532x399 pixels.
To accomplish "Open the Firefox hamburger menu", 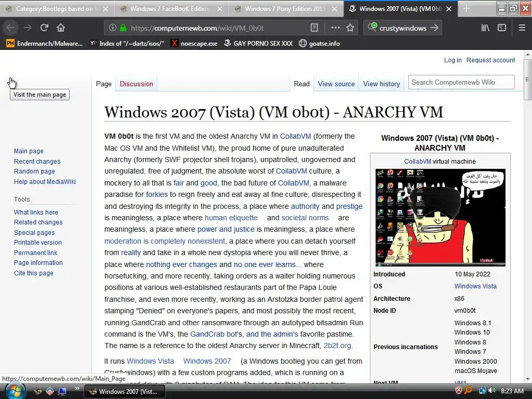I will click(x=522, y=28).
